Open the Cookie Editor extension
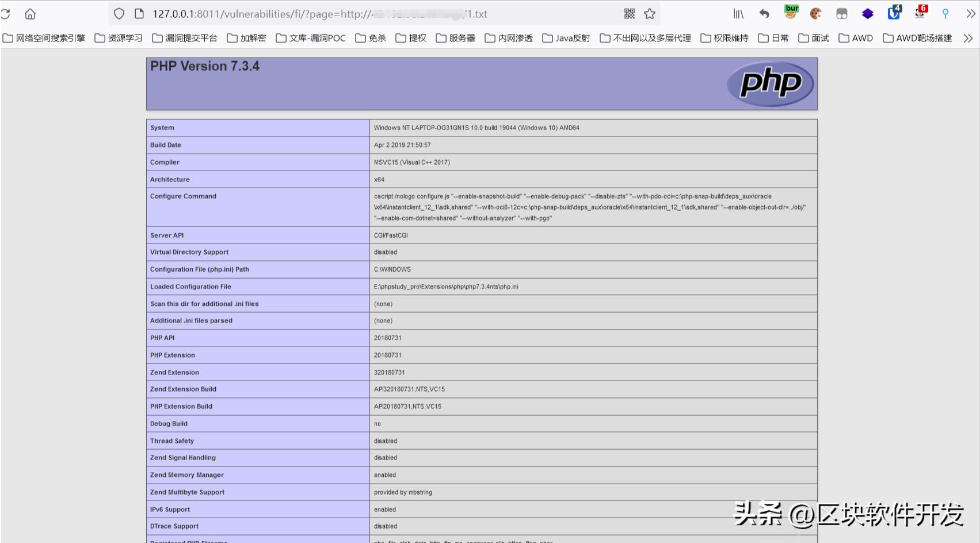 (816, 13)
